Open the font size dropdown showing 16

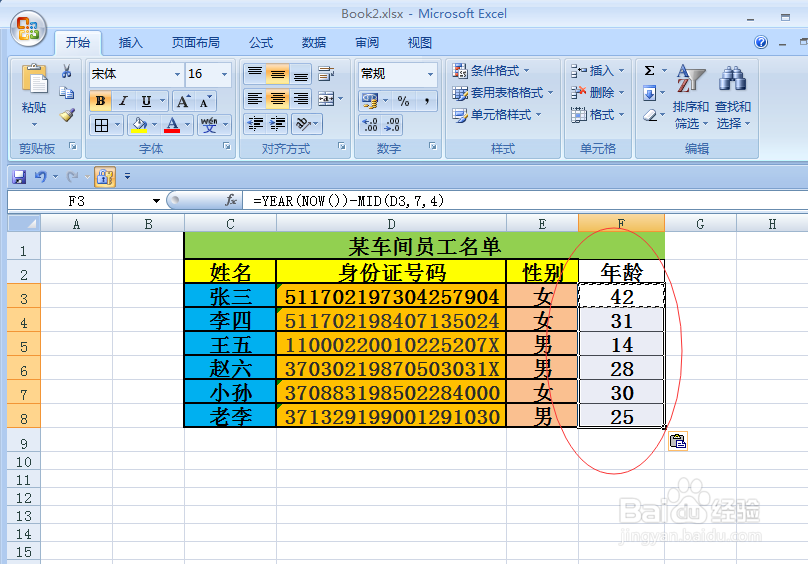pos(225,74)
